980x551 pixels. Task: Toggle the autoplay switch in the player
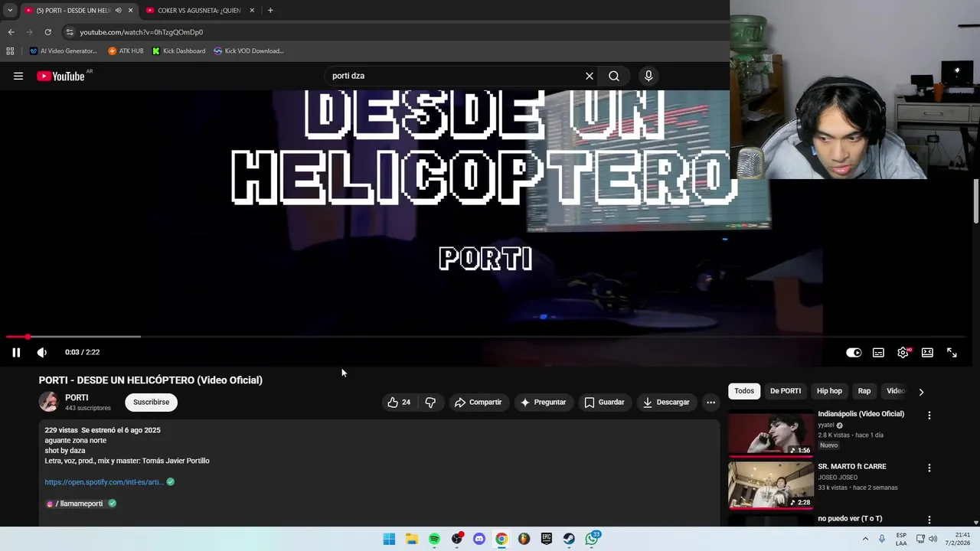854,352
